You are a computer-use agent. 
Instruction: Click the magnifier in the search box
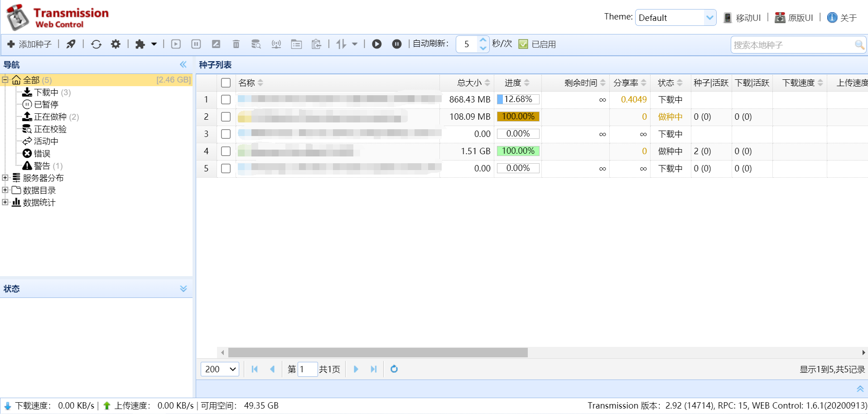pos(859,45)
